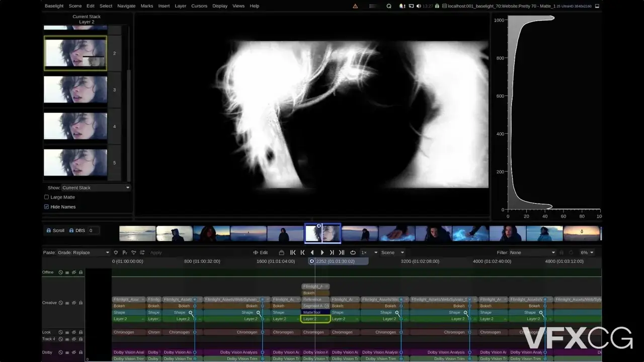Select matte thumbnail number 5
This screenshot has height=362, width=644.
point(75,162)
